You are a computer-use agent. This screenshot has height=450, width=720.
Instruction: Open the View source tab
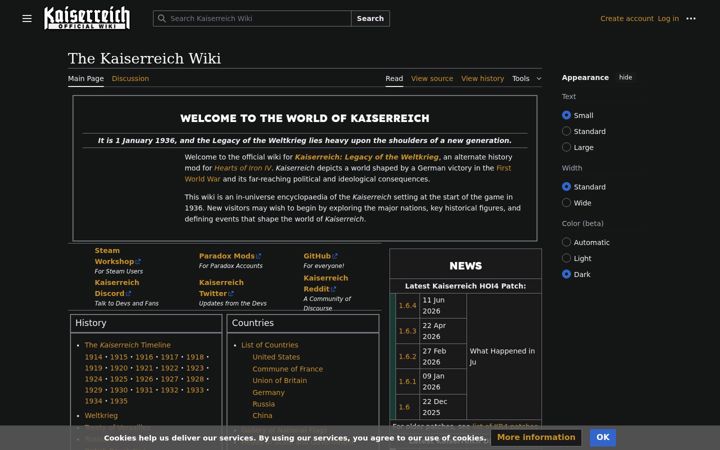click(x=432, y=79)
